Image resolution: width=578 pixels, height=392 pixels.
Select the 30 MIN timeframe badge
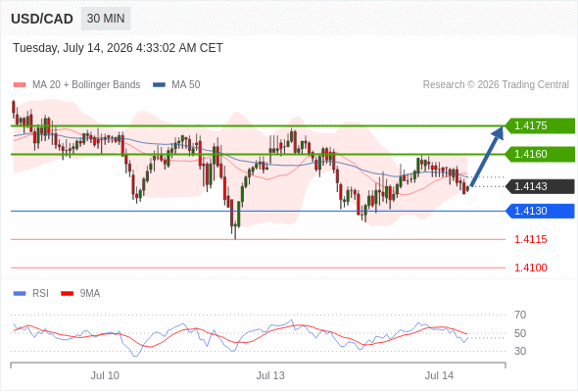pos(106,19)
